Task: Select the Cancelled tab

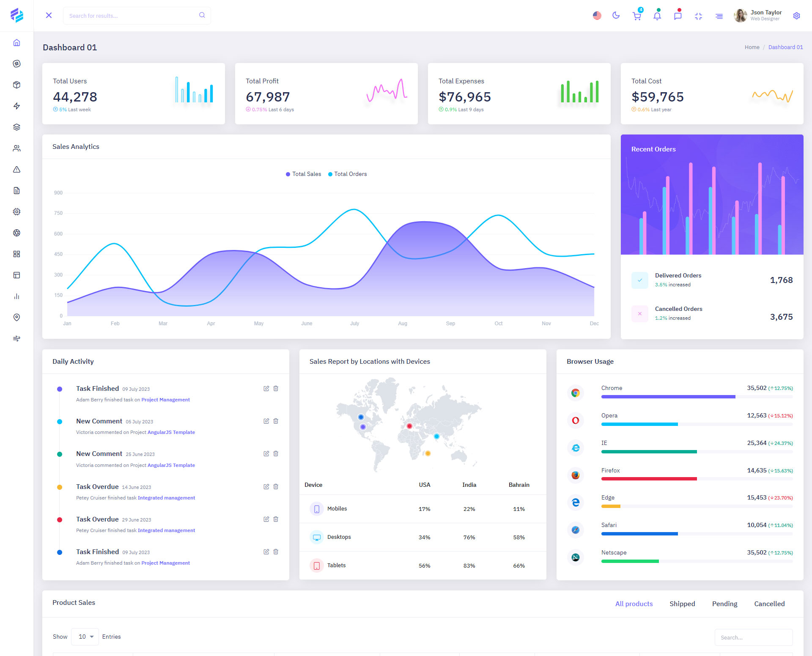Action: pyautogui.click(x=769, y=604)
